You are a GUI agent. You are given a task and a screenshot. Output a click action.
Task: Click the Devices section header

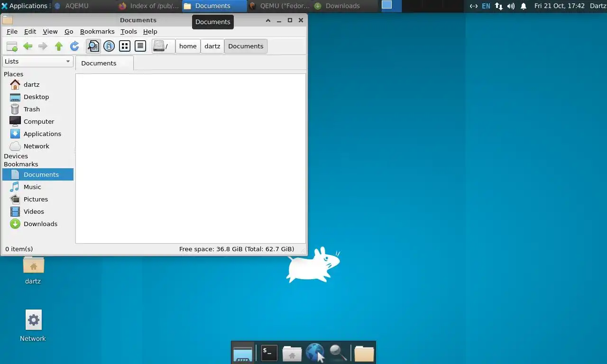[16, 156]
